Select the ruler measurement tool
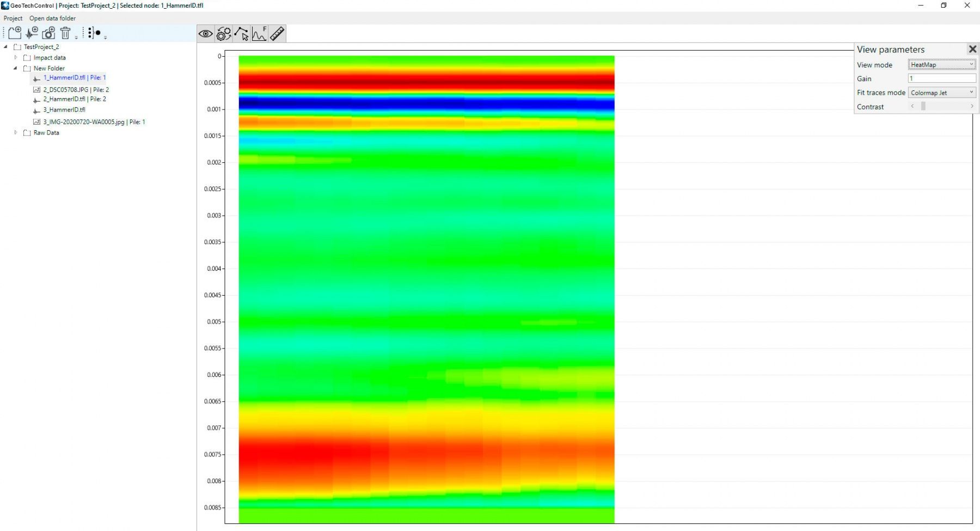This screenshot has height=531, width=980. (277, 34)
